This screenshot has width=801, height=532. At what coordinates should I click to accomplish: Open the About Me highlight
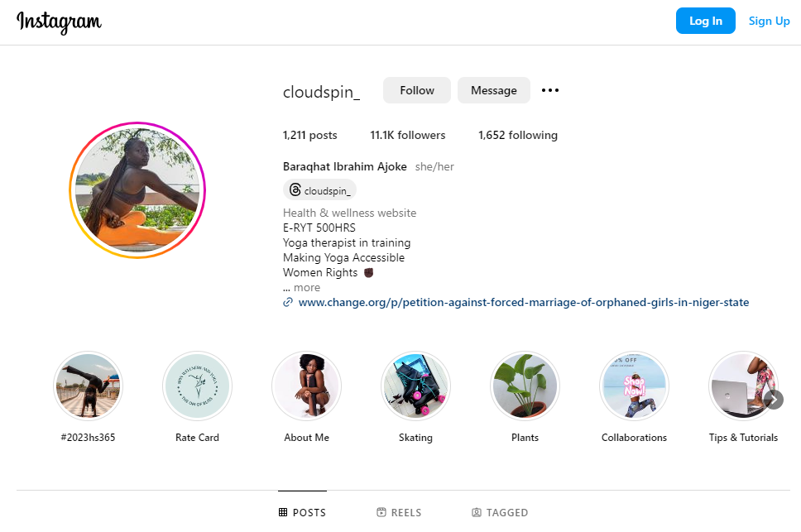click(x=306, y=386)
